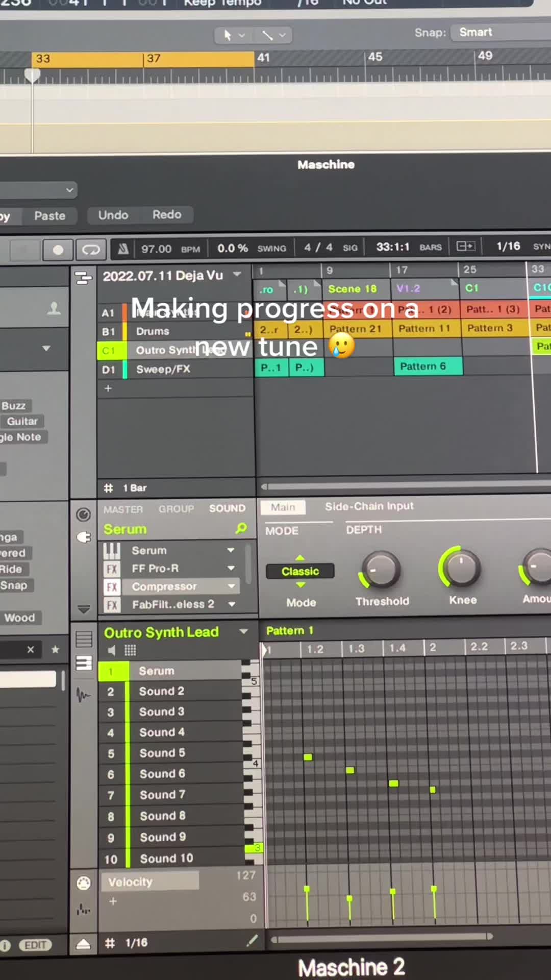The image size is (551, 980).
Task: Adjust the Threshold knob
Action: (x=381, y=570)
